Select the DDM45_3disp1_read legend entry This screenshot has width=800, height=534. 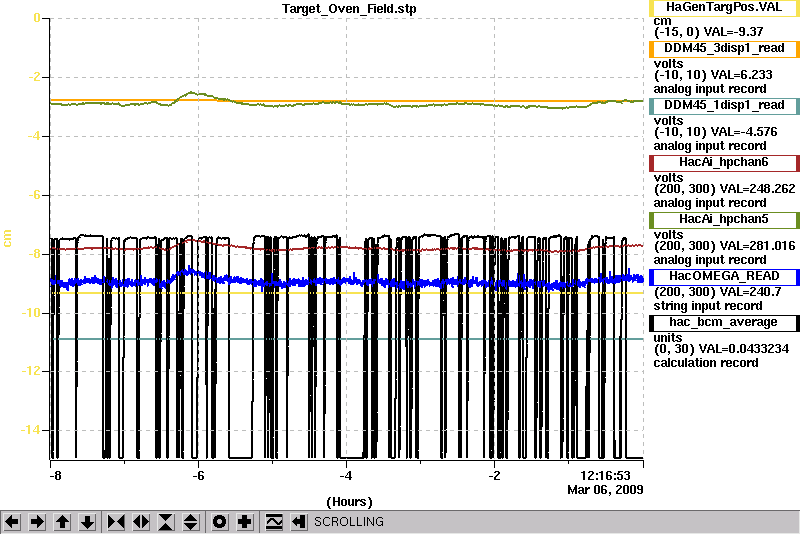pyautogui.click(x=724, y=48)
